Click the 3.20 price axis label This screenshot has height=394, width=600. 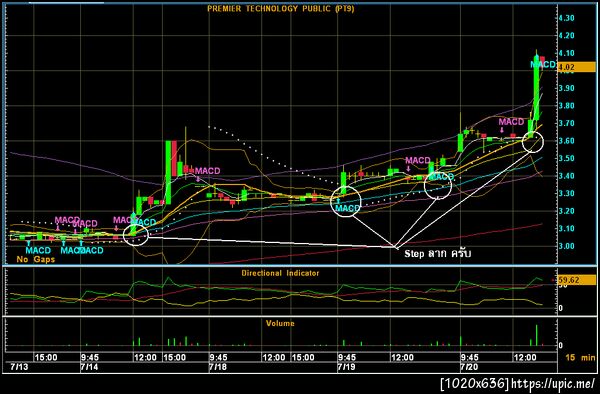point(566,211)
